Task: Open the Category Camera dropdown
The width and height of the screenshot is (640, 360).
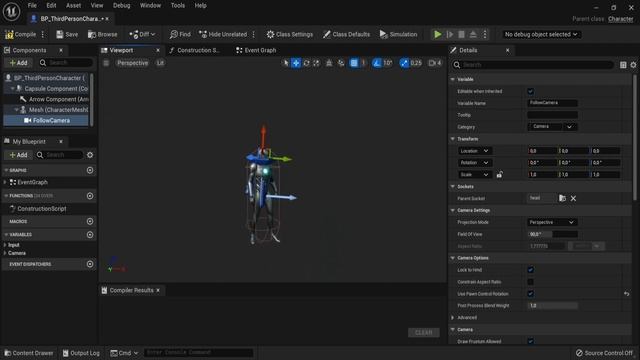Action: pos(552,127)
